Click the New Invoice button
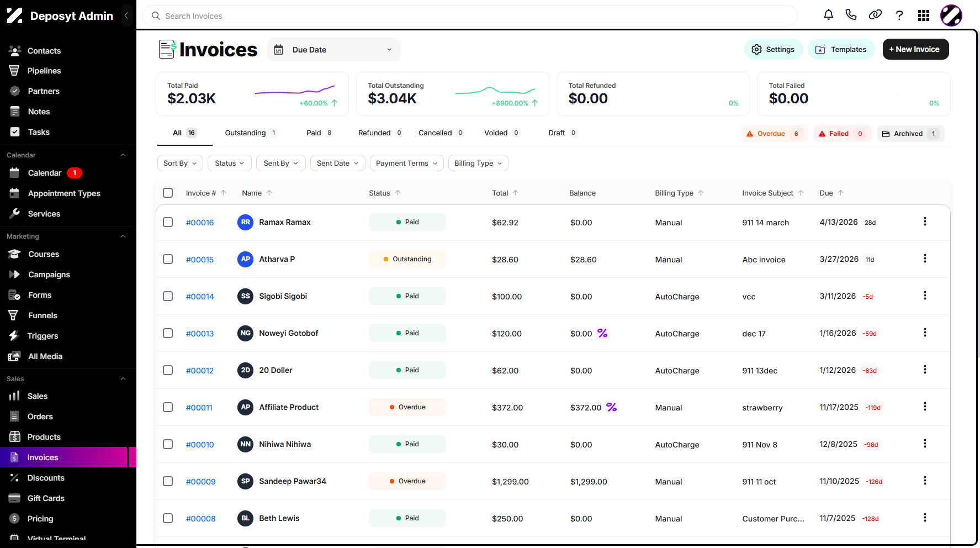 click(915, 49)
